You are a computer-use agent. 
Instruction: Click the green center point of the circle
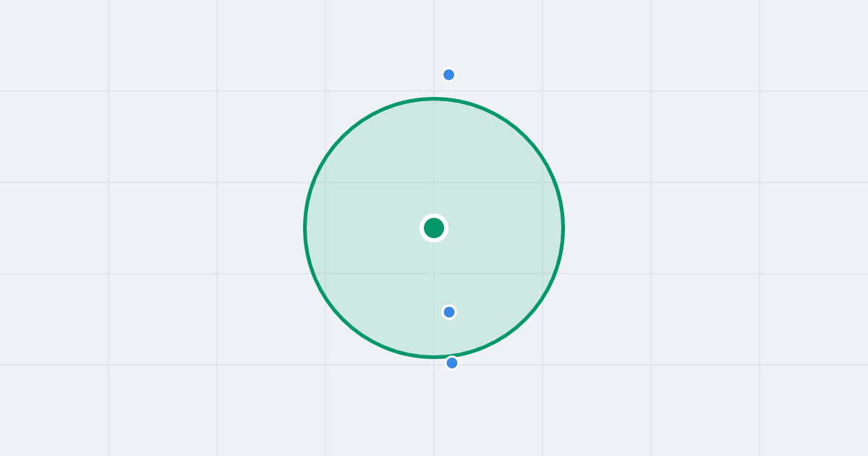pyautogui.click(x=434, y=228)
